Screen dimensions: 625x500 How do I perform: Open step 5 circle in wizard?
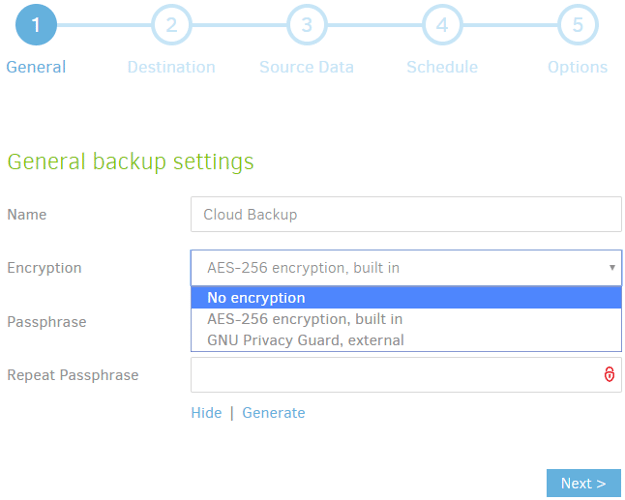578,25
